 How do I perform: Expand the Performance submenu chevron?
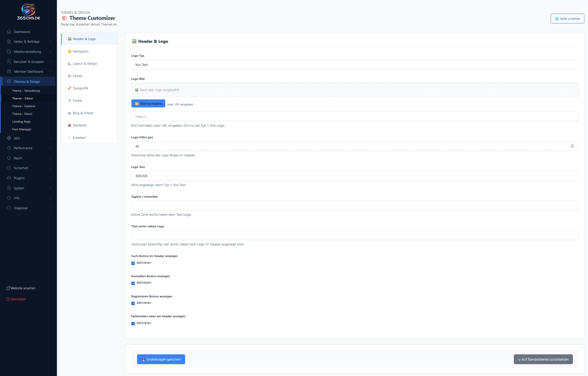[x=51, y=148]
